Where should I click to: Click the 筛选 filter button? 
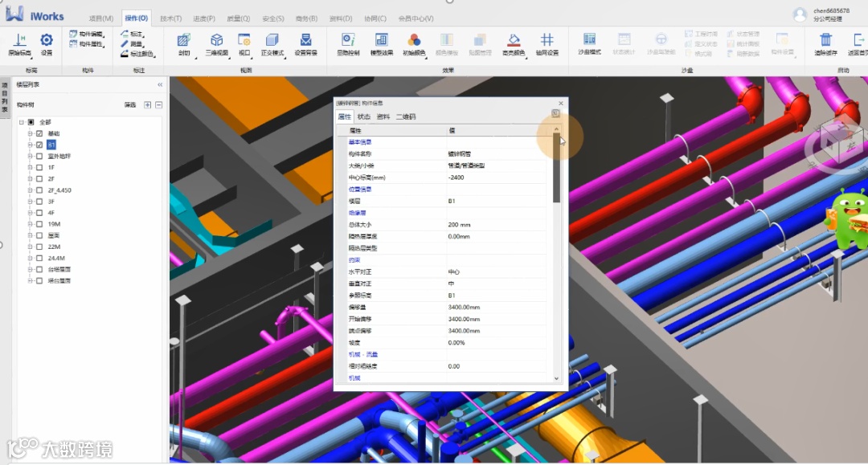(x=130, y=105)
